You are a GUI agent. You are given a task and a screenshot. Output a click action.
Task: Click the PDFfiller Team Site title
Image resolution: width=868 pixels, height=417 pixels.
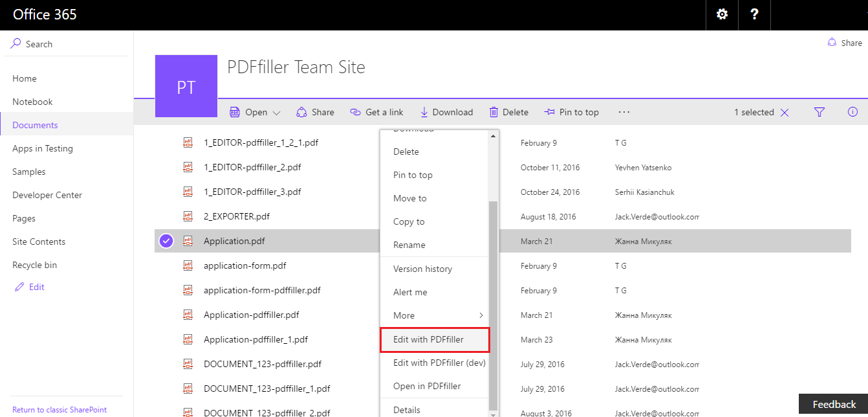click(x=296, y=67)
